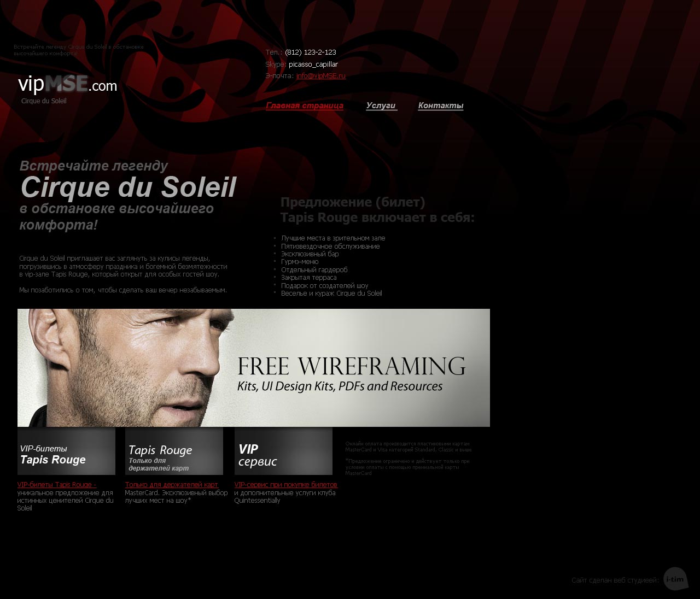Go to the Контакты page
Screen dimensions: 700x599
441,105
